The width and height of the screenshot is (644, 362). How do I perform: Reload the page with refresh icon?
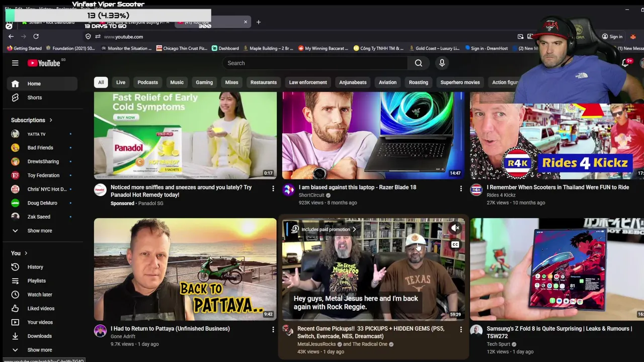coord(36,36)
